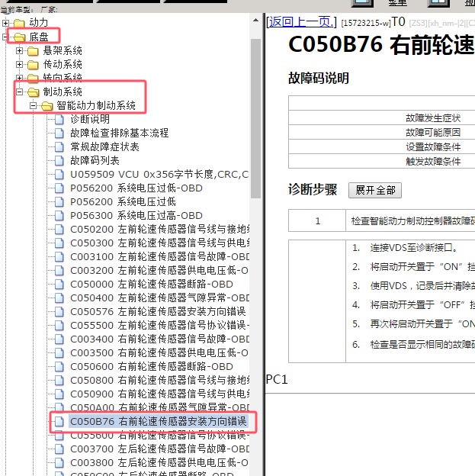Open the 常规故障症状表 entry
Viewport: 475px width, 476px height.
click(104, 147)
